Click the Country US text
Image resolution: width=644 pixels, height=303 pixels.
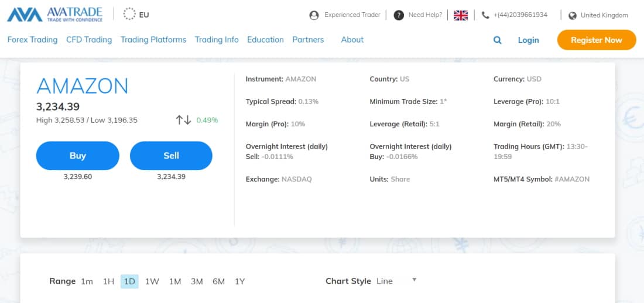tap(389, 79)
